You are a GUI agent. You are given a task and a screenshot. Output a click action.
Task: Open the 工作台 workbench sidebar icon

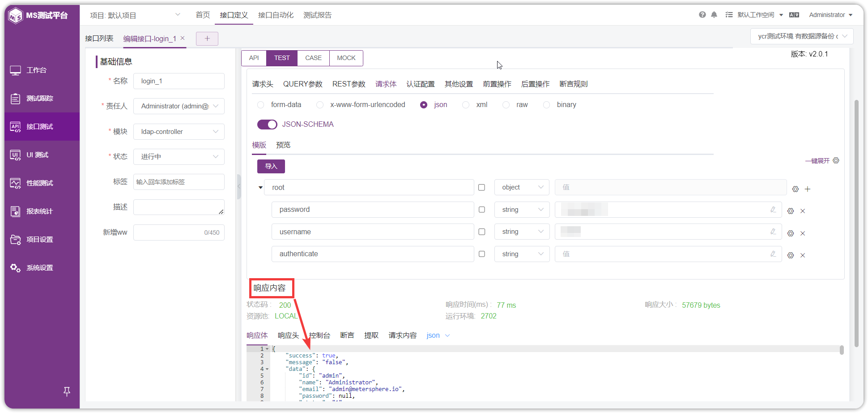(x=16, y=70)
